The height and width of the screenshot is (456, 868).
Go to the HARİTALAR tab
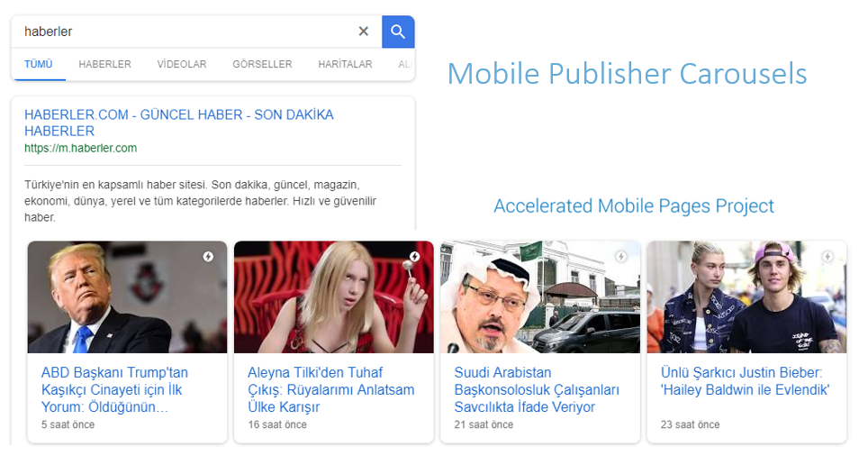click(345, 64)
